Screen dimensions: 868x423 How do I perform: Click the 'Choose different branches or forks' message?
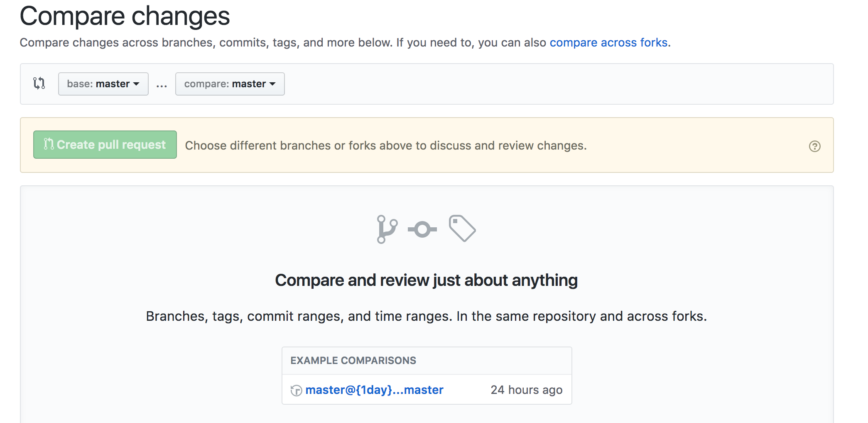386,145
